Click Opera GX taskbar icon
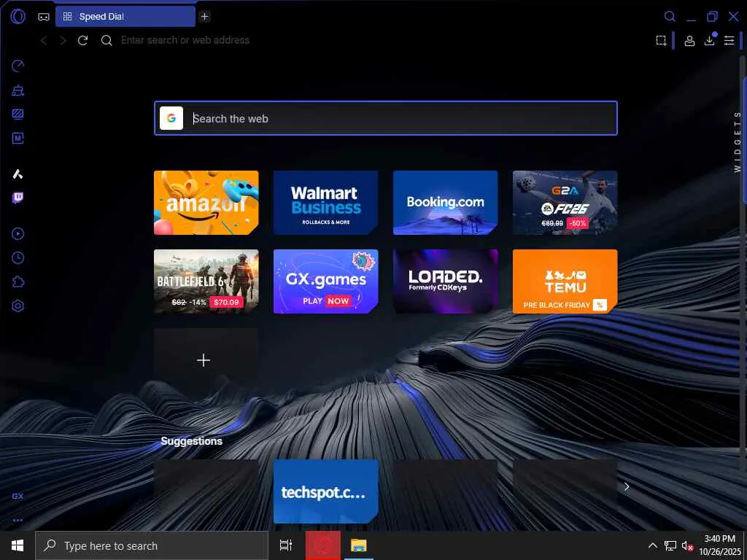The image size is (747, 560). pos(323,545)
